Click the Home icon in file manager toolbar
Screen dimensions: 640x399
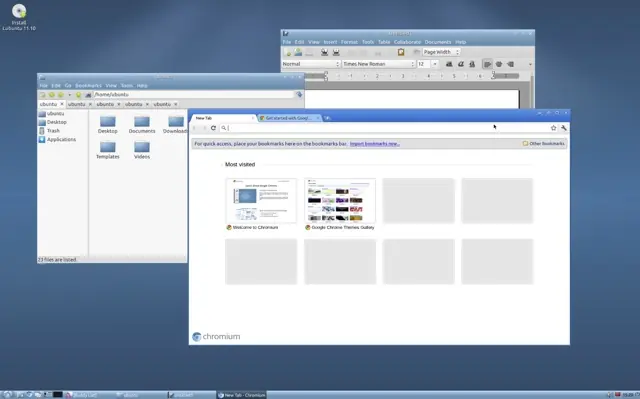coord(88,95)
